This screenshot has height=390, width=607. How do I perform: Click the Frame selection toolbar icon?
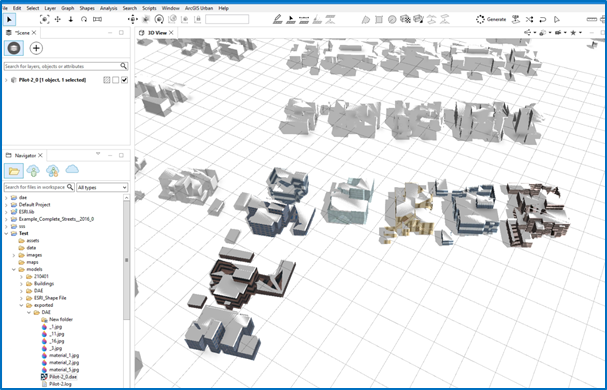(x=45, y=19)
